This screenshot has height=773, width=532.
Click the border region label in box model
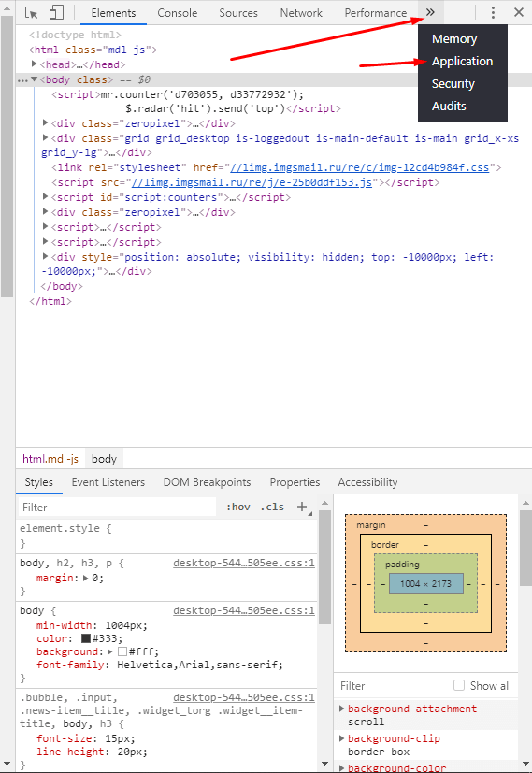click(385, 545)
